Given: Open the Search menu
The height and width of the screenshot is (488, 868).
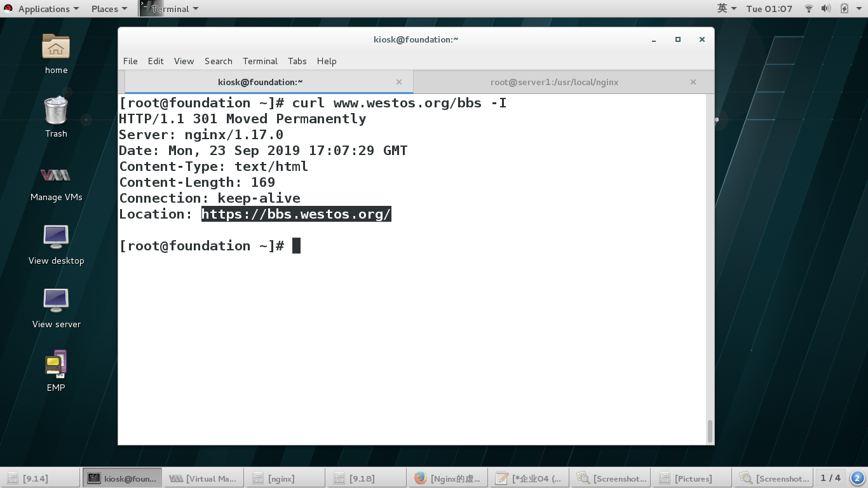Looking at the screenshot, I should (x=218, y=61).
